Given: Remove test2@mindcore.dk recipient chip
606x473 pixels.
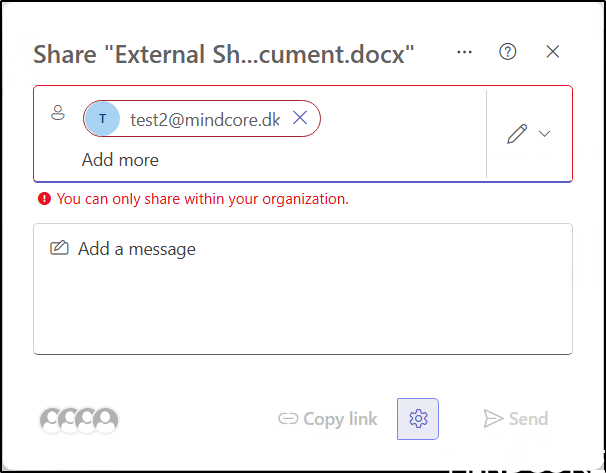Looking at the screenshot, I should [300, 118].
